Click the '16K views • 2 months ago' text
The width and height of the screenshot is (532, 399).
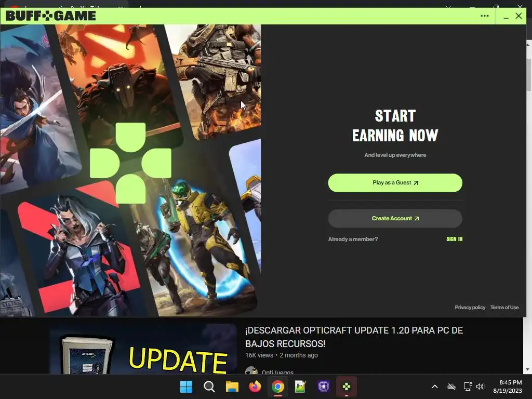coord(281,355)
